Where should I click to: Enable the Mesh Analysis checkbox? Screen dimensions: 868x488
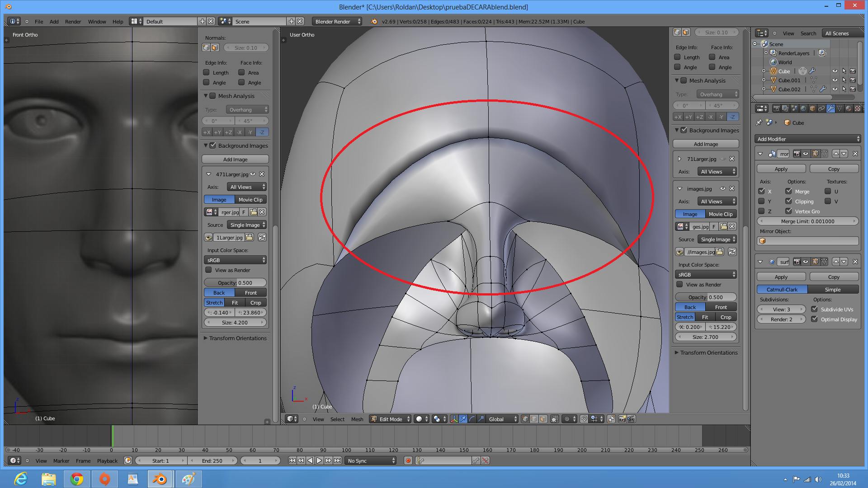pos(212,96)
